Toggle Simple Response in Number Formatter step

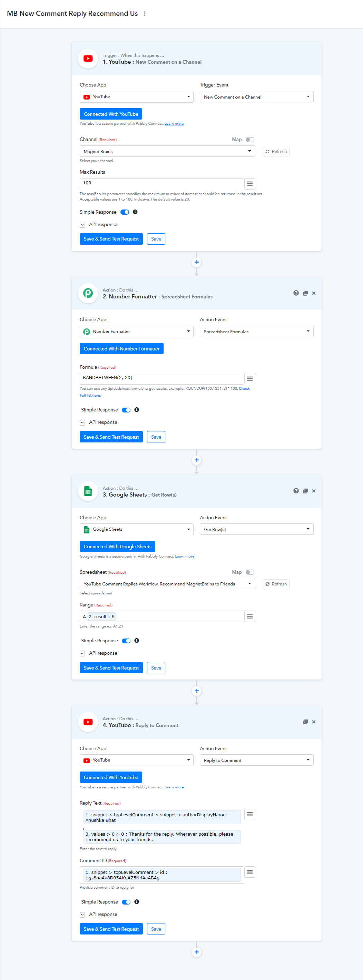pyautogui.click(x=126, y=410)
